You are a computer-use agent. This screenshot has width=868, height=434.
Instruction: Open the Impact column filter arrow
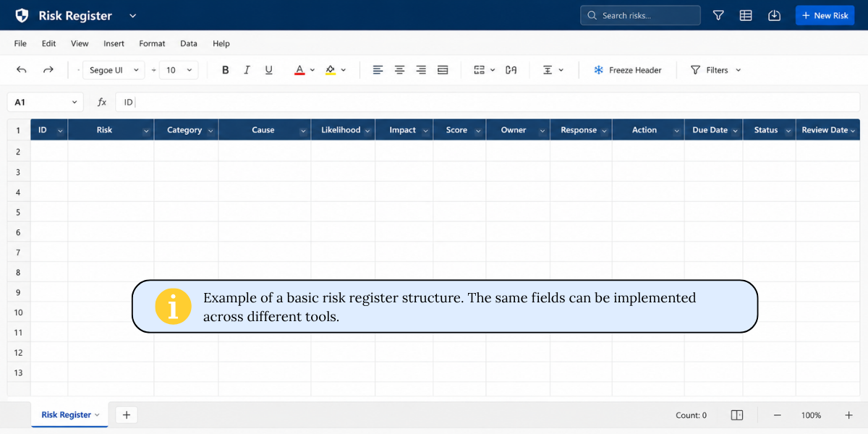tap(425, 131)
